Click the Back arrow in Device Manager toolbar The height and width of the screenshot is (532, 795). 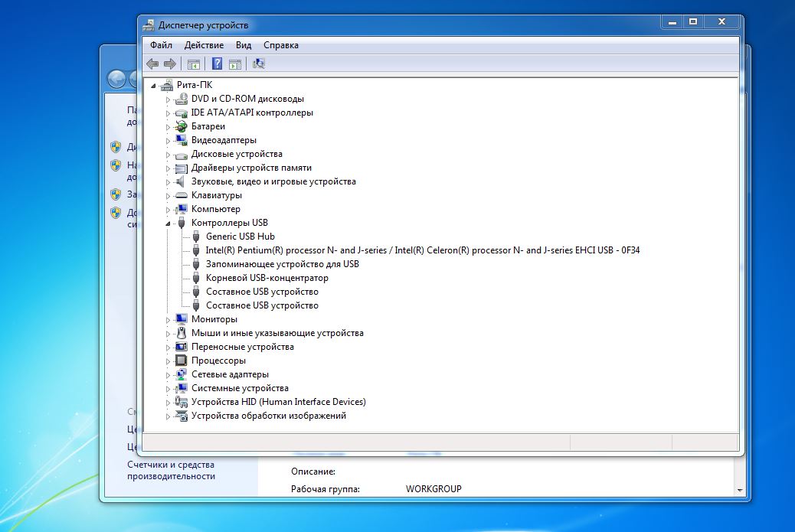click(152, 64)
